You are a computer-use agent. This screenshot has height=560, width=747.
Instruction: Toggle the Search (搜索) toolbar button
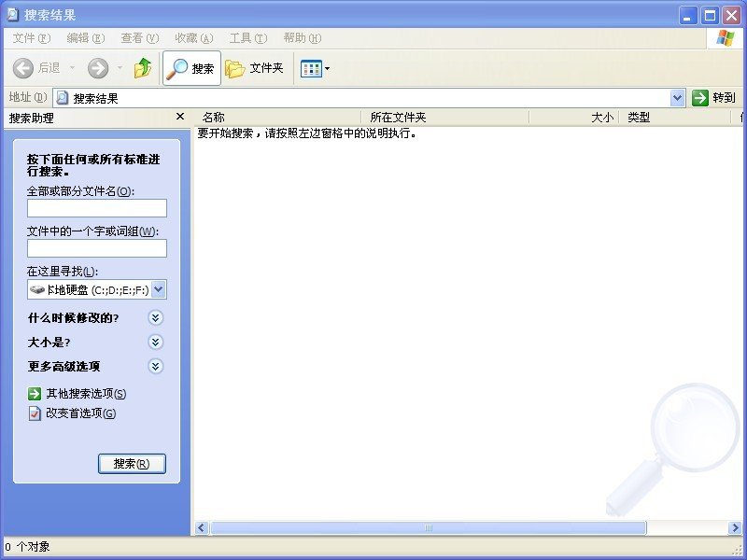(x=191, y=68)
